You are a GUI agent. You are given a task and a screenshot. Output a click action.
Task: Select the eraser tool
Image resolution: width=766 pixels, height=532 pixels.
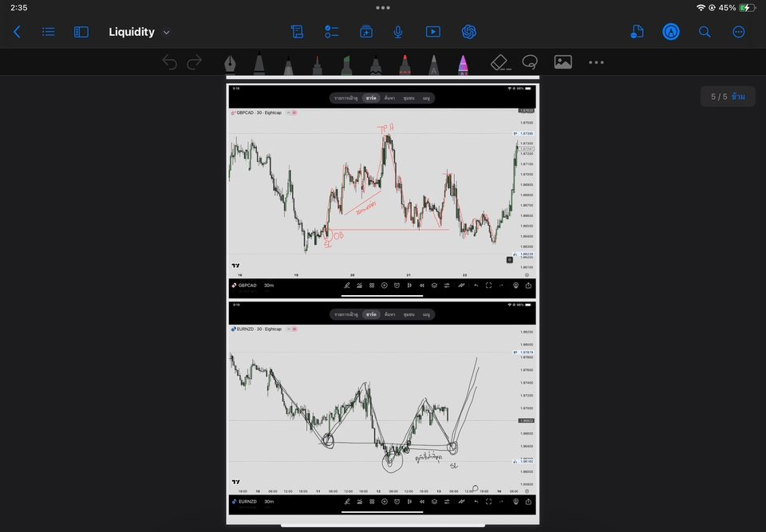click(x=499, y=62)
